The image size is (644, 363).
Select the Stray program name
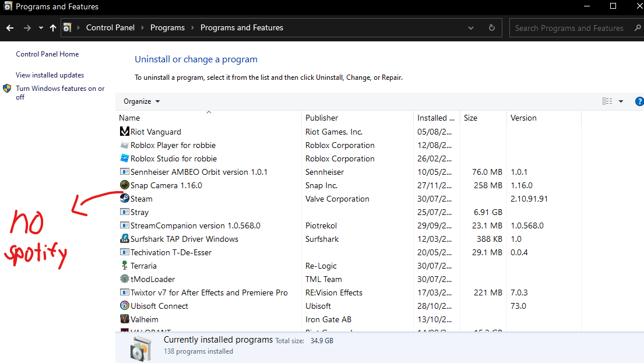click(x=139, y=212)
